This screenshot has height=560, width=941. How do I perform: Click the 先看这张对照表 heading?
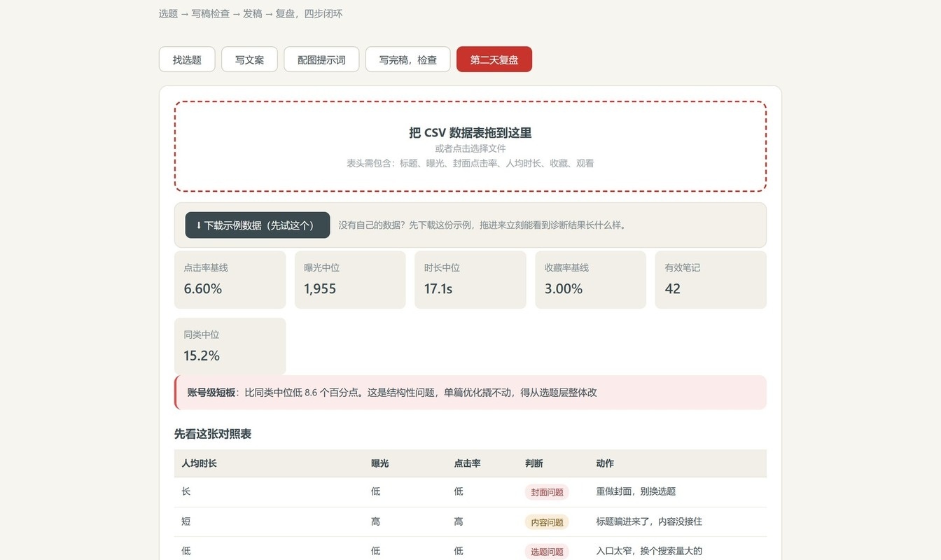213,434
